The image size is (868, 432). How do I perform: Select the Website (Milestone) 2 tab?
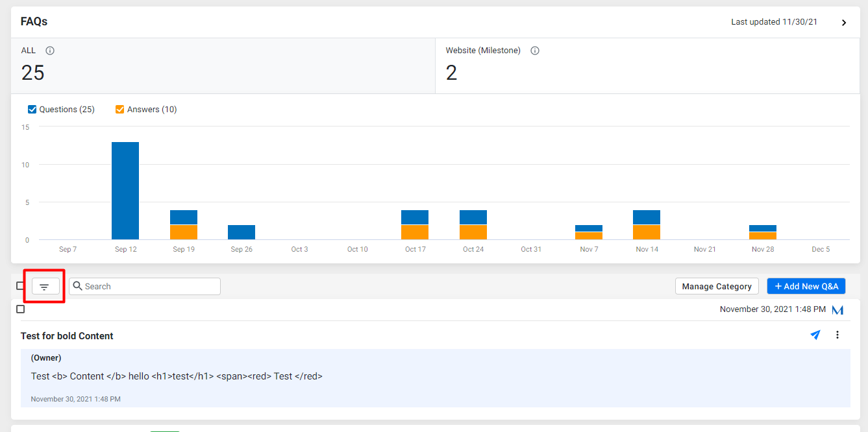click(x=647, y=66)
